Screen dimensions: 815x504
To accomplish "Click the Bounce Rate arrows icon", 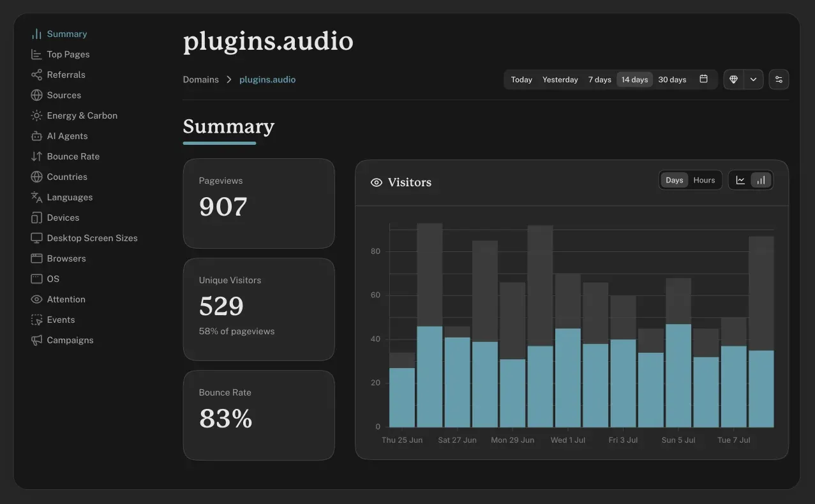I will tap(36, 156).
